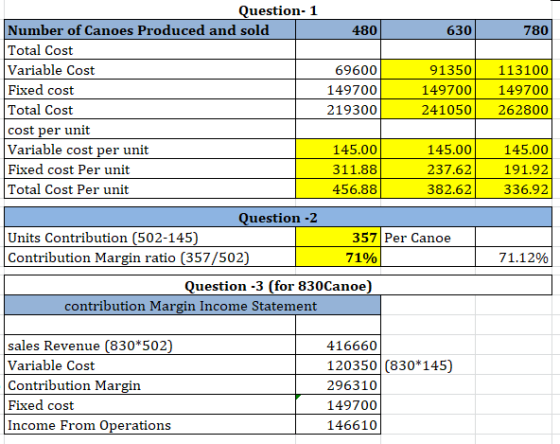Click the 'Question -3 (for 830Canoe)' header
The height and width of the screenshot is (444, 560).
pyautogui.click(x=278, y=285)
